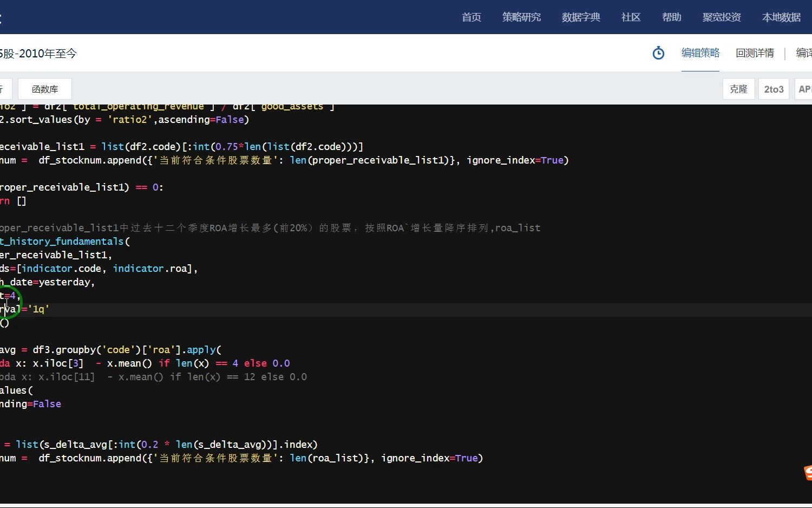Open the 数据字典 navigation item
812x508 pixels.
[581, 17]
